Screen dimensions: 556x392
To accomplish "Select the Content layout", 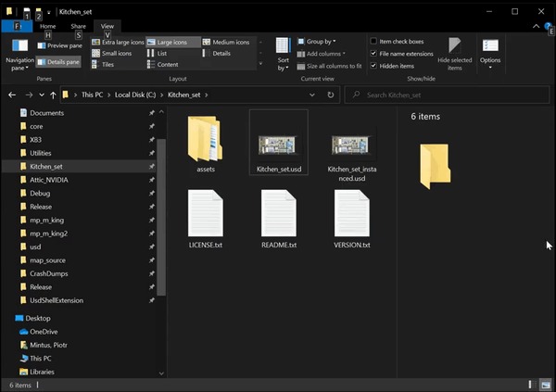I will 163,65.
